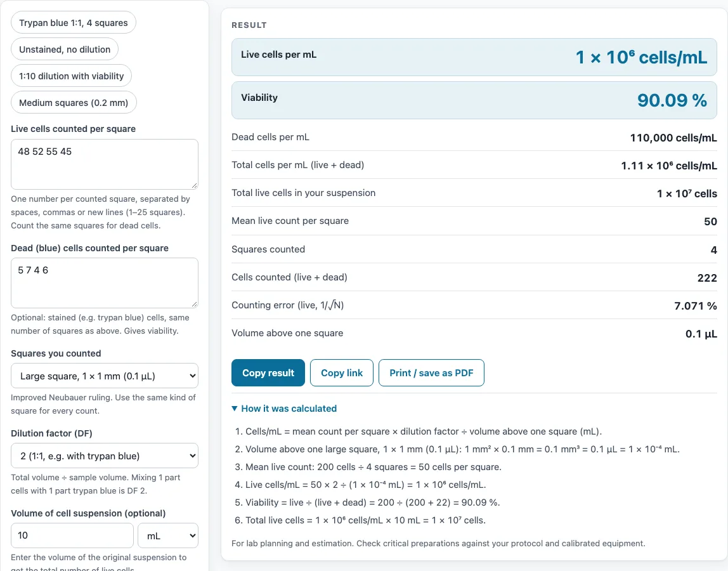The height and width of the screenshot is (571, 728).
Task: Grab the resize handle of dead cells textbox
Action: pos(194,304)
